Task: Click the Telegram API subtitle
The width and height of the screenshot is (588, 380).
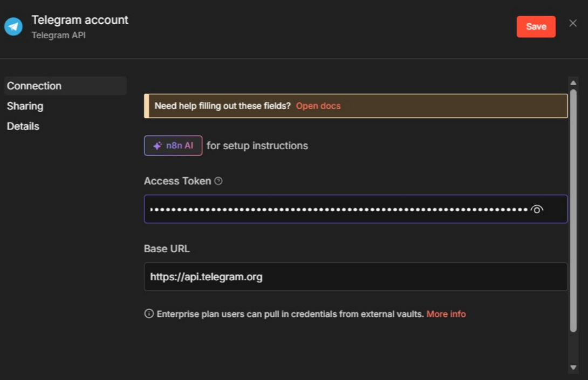Action: point(58,35)
